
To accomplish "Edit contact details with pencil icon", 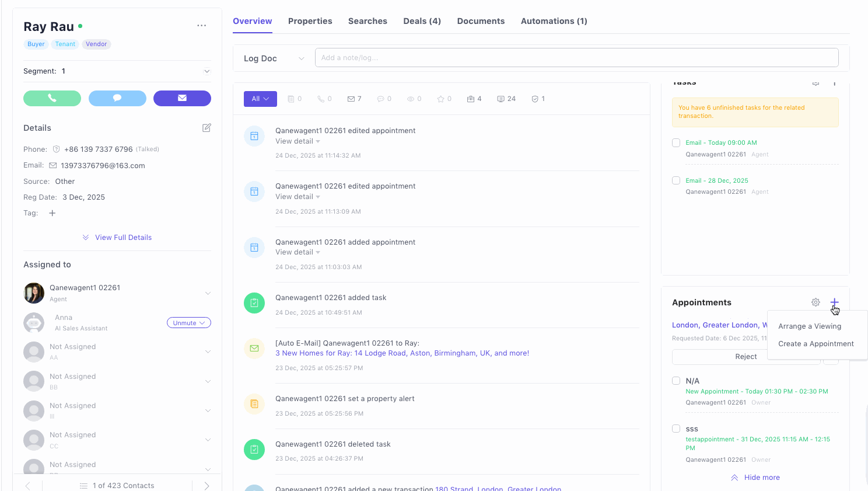I will [x=206, y=128].
